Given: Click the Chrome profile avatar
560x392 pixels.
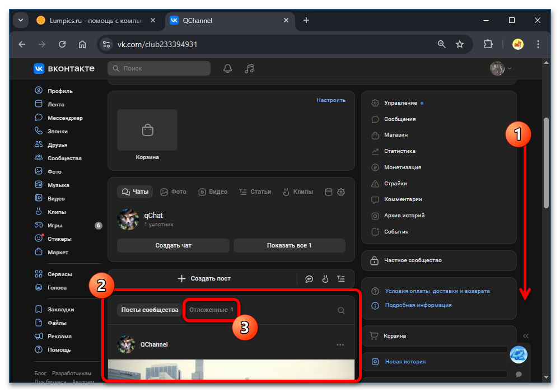Looking at the screenshot, I should click(x=518, y=44).
